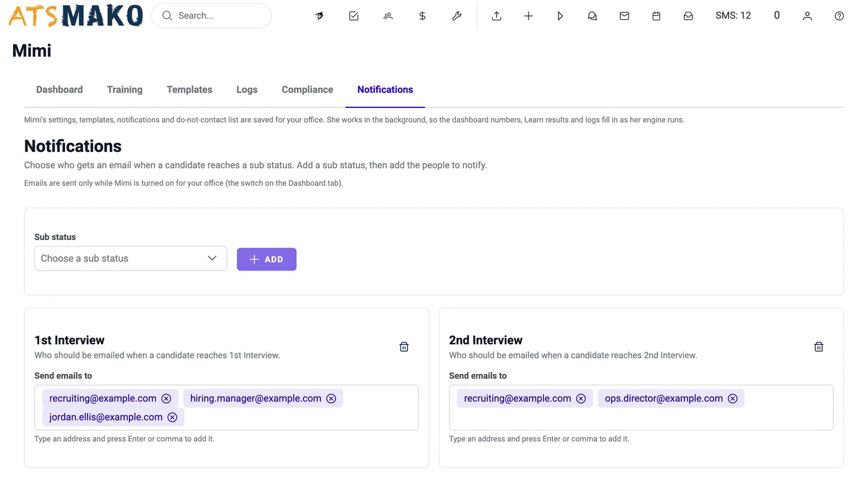Click the help question mark icon
The height and width of the screenshot is (477, 868).
pyautogui.click(x=839, y=16)
